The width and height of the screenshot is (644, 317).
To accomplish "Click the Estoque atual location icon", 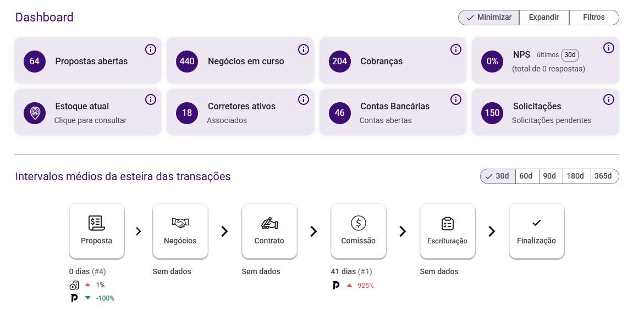I will click(x=35, y=113).
